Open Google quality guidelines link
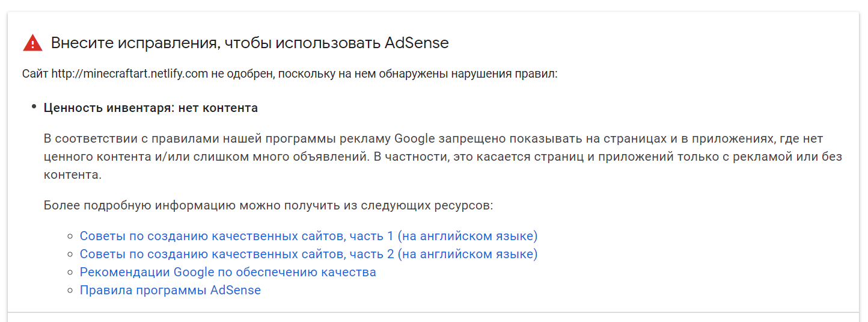The height and width of the screenshot is (322, 868). [x=228, y=272]
